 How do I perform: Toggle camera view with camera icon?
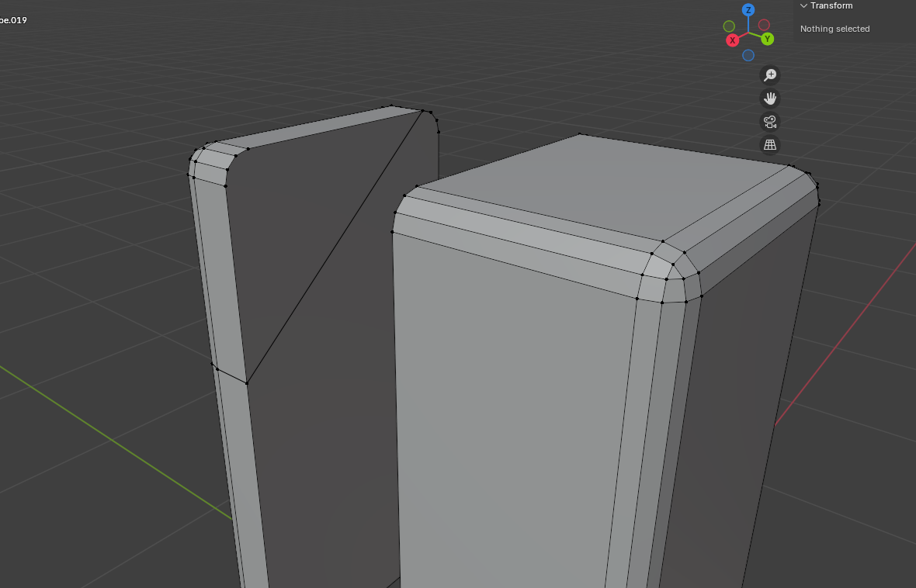tap(770, 122)
